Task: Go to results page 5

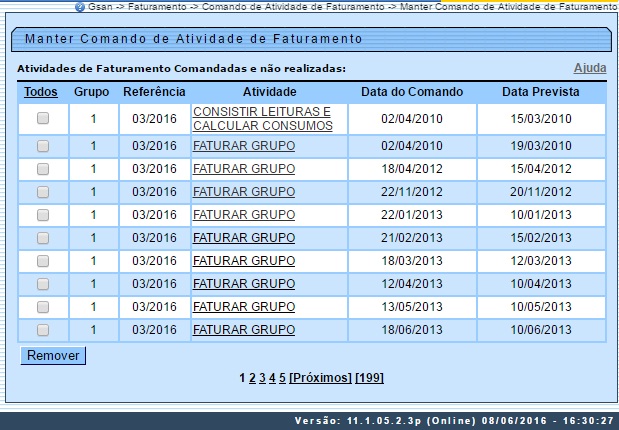Action: tap(282, 378)
